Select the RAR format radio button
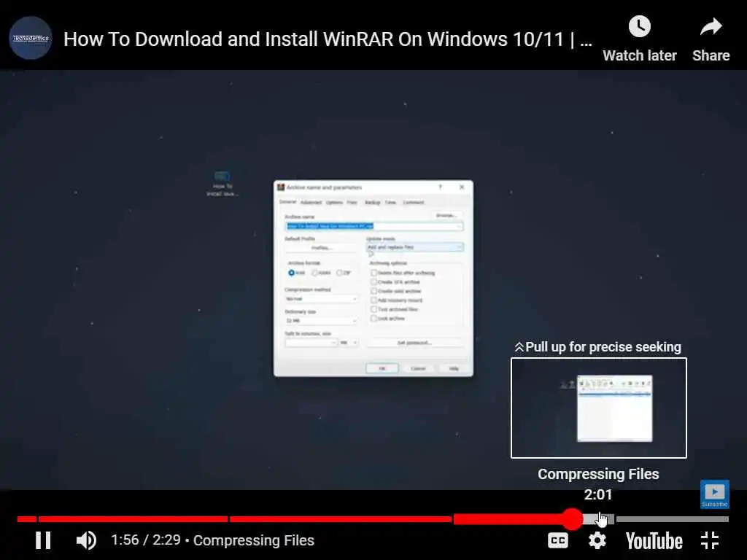Viewport: 747px width, 560px height. [x=292, y=273]
